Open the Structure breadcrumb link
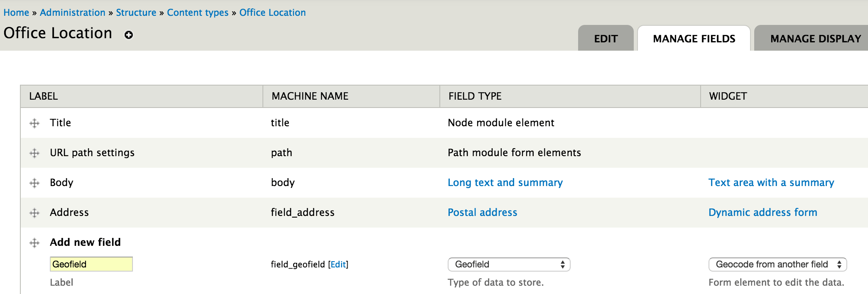The image size is (868, 294). coord(136,12)
